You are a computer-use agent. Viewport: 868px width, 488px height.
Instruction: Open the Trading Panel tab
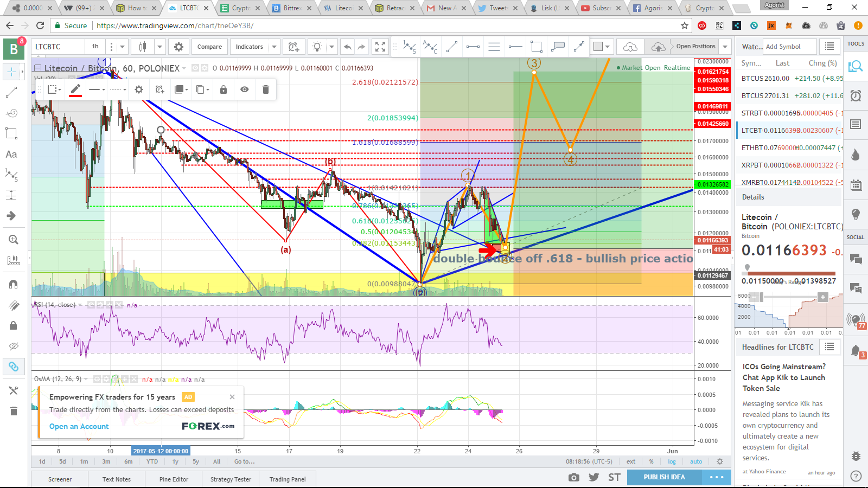click(x=288, y=479)
